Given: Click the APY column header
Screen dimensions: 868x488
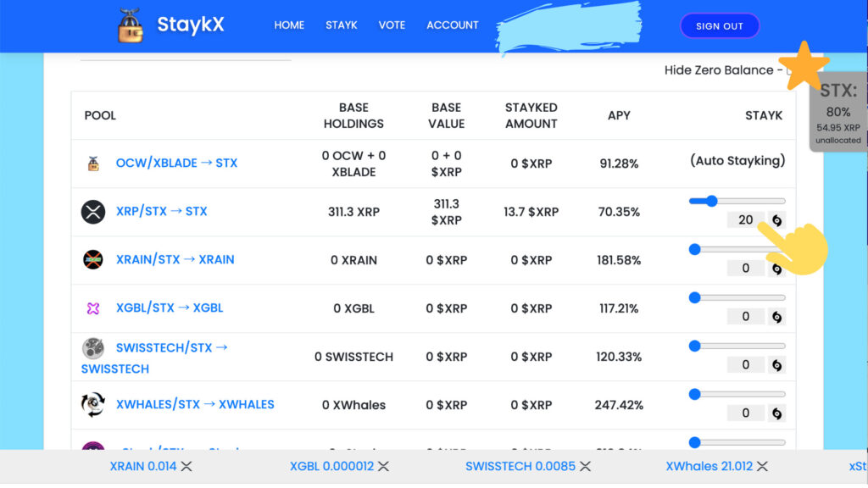Looking at the screenshot, I should pos(619,115).
